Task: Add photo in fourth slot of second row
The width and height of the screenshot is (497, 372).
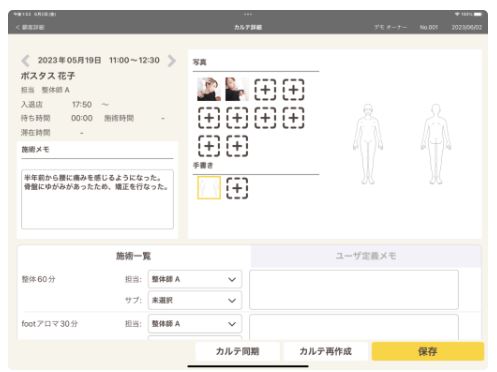Action: click(294, 118)
